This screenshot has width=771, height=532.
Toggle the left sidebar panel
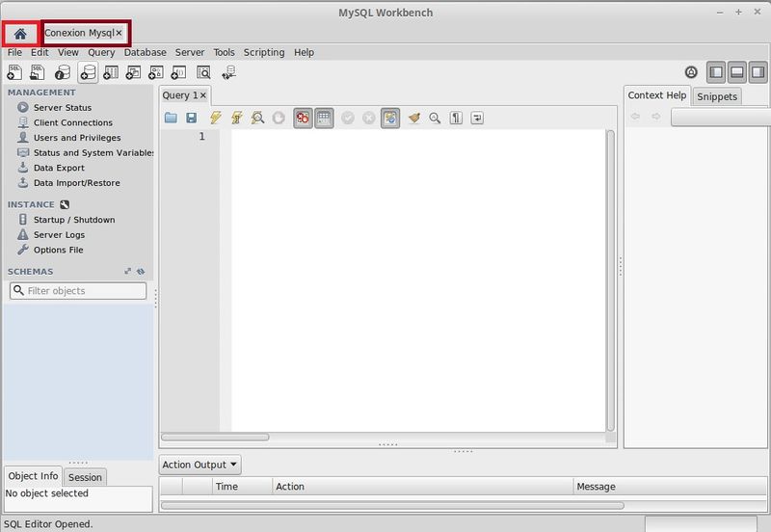click(x=716, y=73)
